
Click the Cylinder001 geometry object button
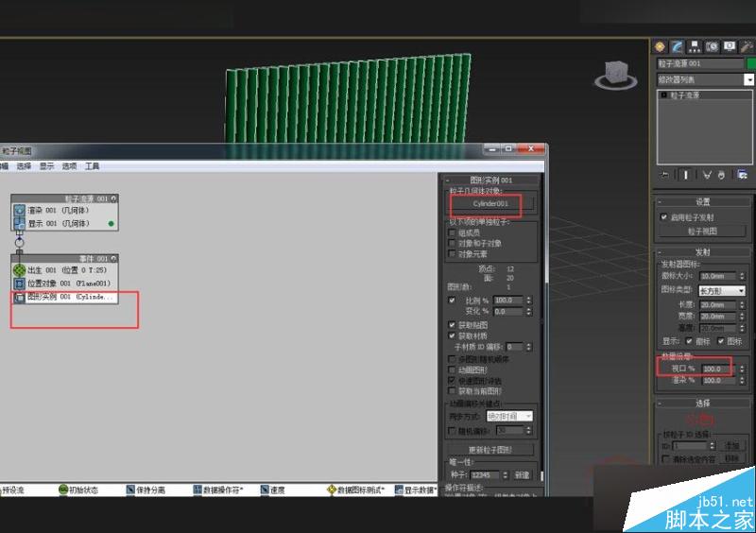coord(490,203)
